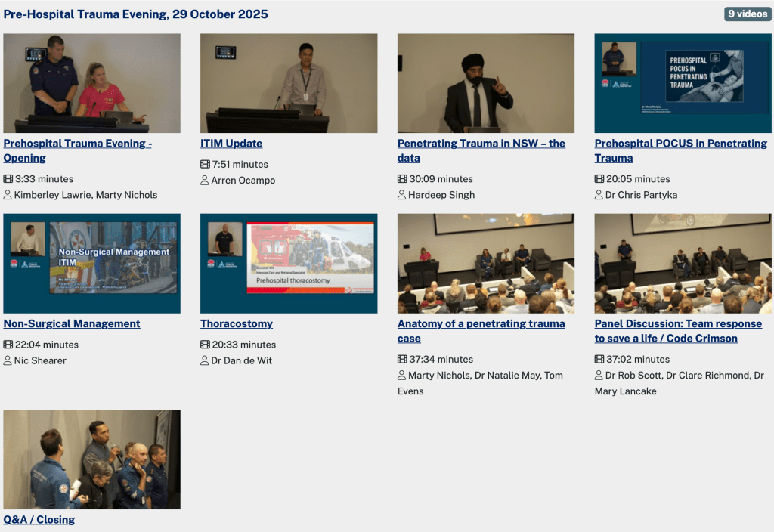Click the ITIM Update video title
Viewport: 774px width, 532px height.
(x=231, y=144)
